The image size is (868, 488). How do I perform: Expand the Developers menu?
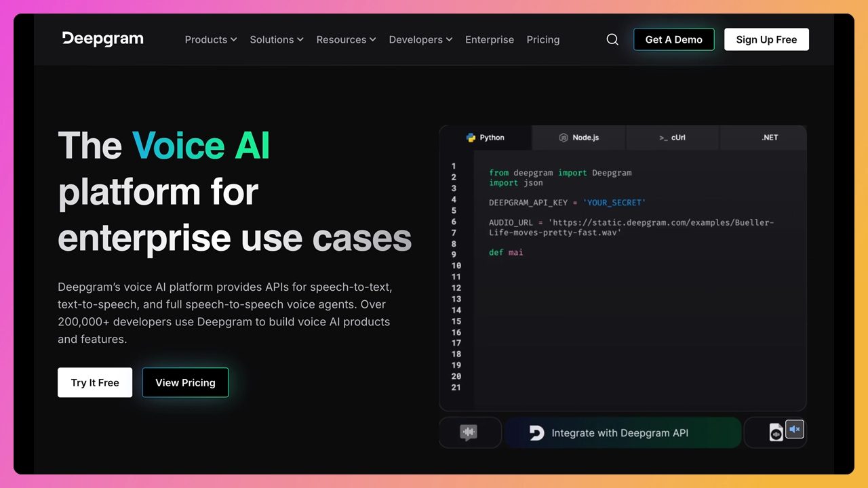click(x=420, y=39)
